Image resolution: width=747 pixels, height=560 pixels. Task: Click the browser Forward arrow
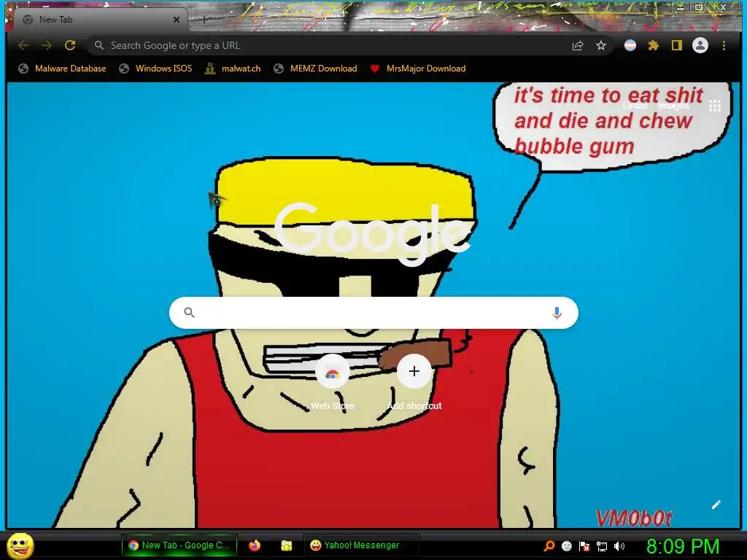pyautogui.click(x=46, y=45)
